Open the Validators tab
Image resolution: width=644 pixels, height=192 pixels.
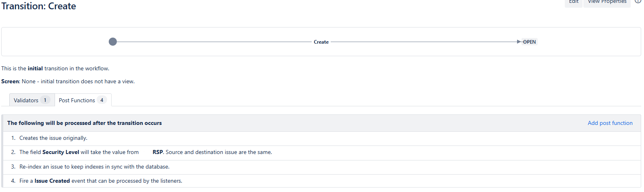coord(32,100)
